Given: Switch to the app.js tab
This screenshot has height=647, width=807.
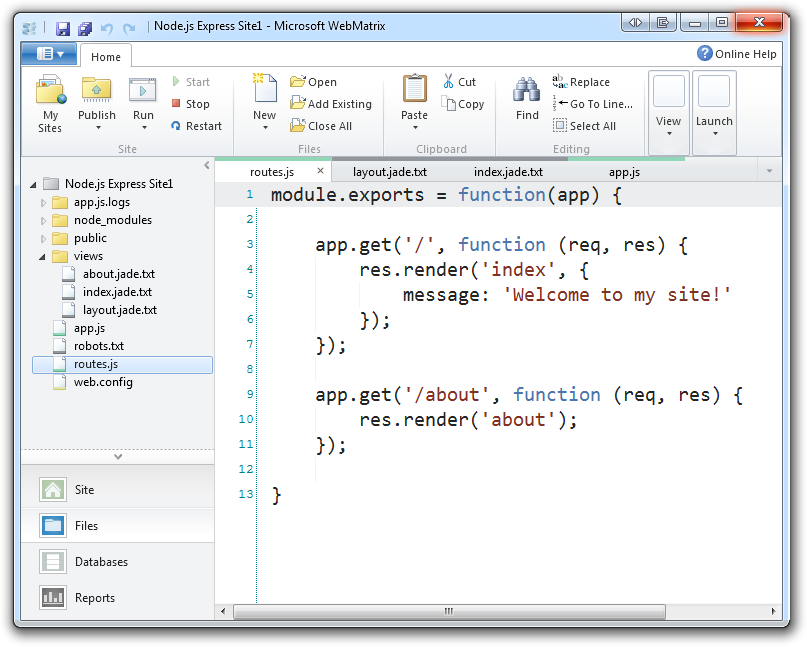Looking at the screenshot, I should click(625, 171).
